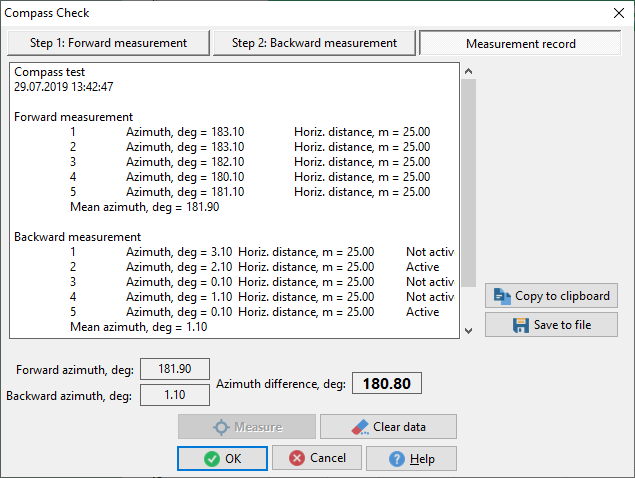Click forward row 3 azimuth 182.10
The width and height of the screenshot is (635, 478).
tap(185, 162)
